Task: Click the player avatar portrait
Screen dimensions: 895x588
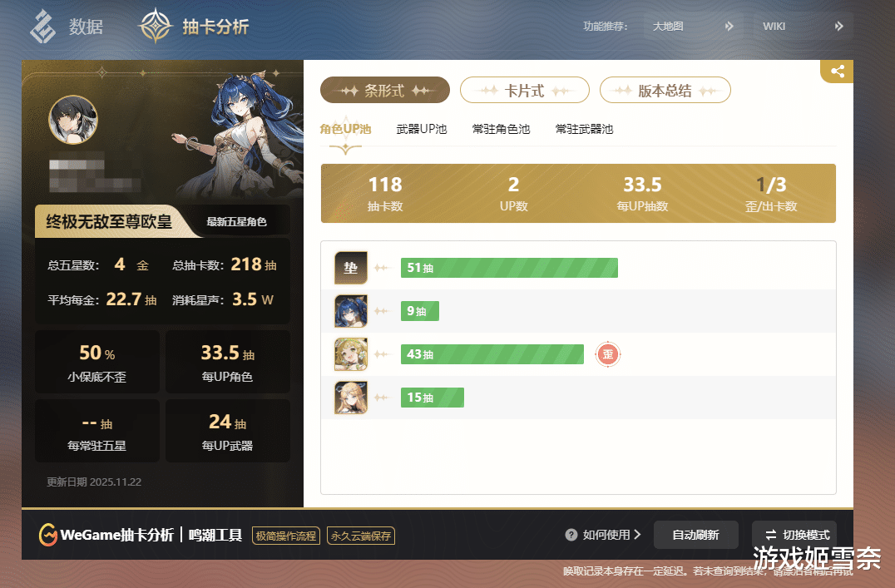Action: pyautogui.click(x=73, y=119)
